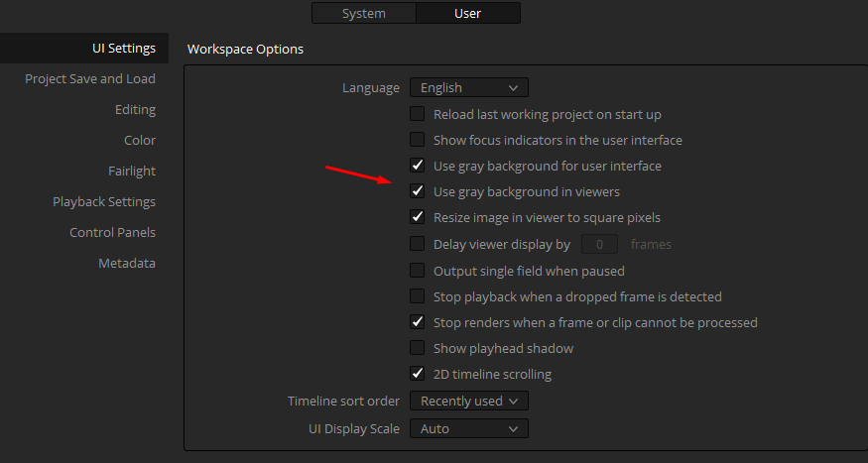Go to Color preferences
868x463 pixels.
pos(140,141)
